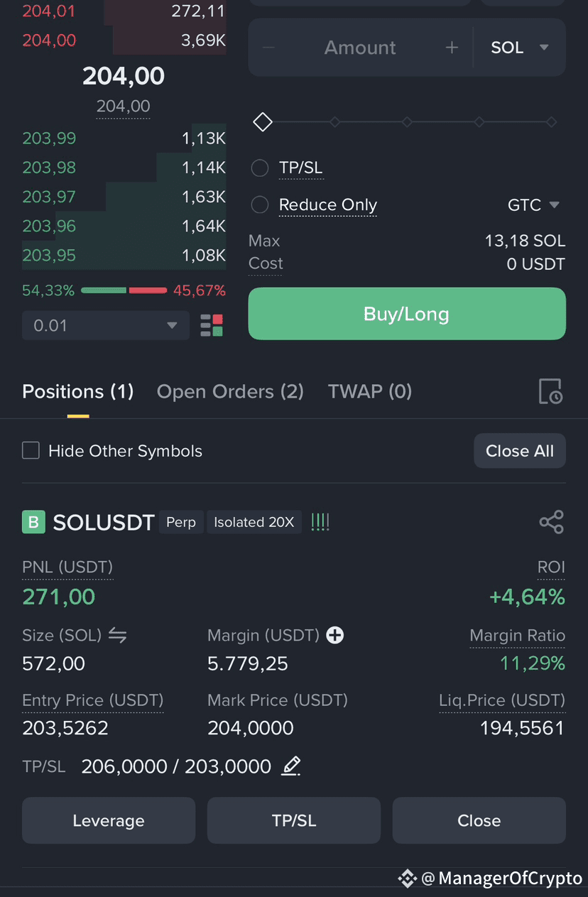Expand the 0.01 price grouping dropdown
588x897 pixels.
click(x=106, y=325)
